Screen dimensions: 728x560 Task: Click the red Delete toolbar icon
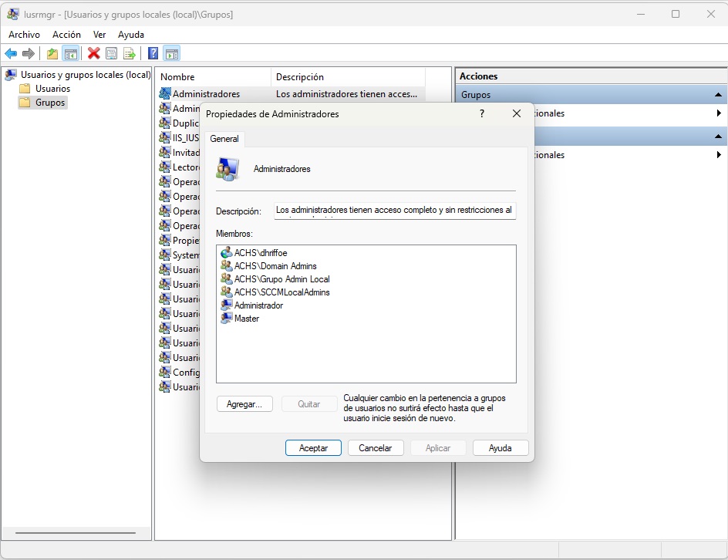[x=93, y=53]
